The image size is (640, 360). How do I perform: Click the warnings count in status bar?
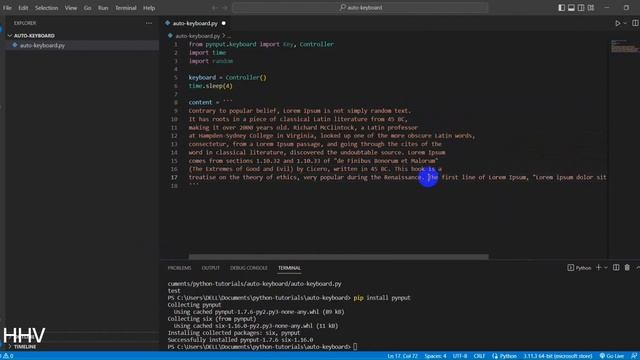click(x=7, y=356)
